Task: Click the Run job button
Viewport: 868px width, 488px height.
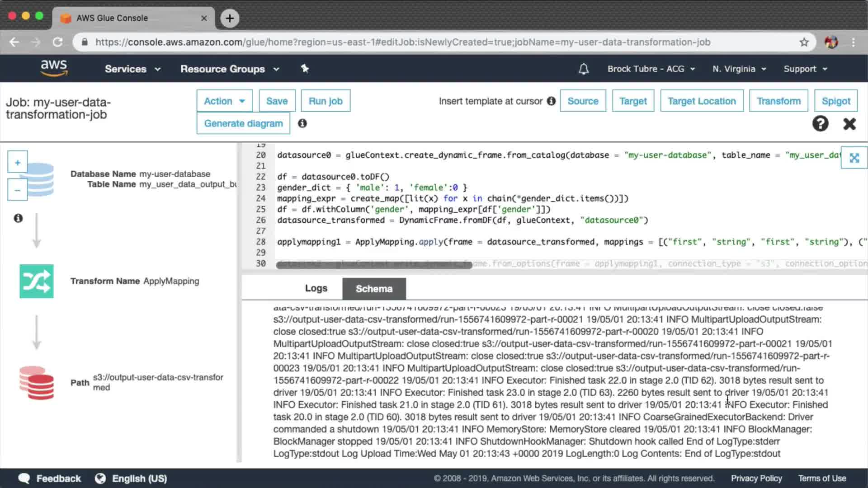Action: 325,101
